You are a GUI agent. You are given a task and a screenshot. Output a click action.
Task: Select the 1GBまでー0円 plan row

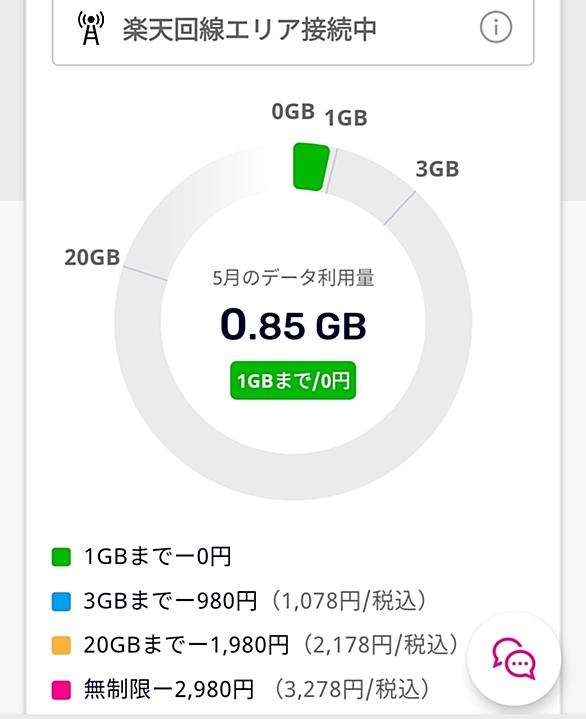point(142,557)
